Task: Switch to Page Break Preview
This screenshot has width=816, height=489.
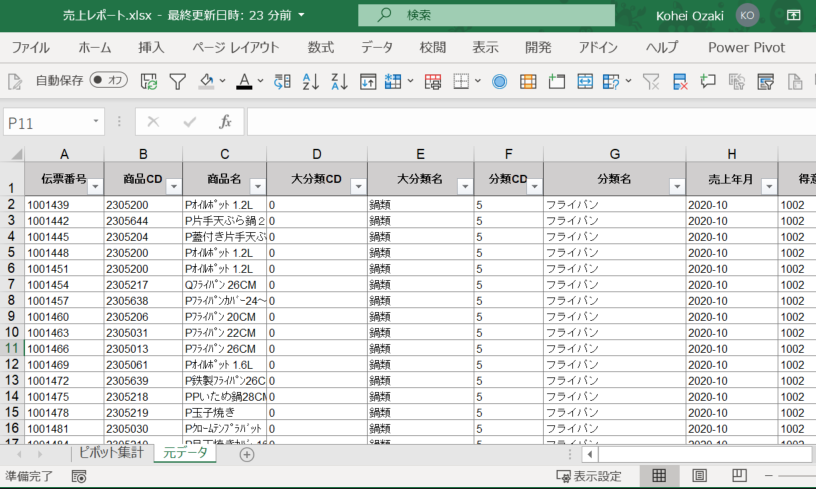Action: click(x=739, y=475)
